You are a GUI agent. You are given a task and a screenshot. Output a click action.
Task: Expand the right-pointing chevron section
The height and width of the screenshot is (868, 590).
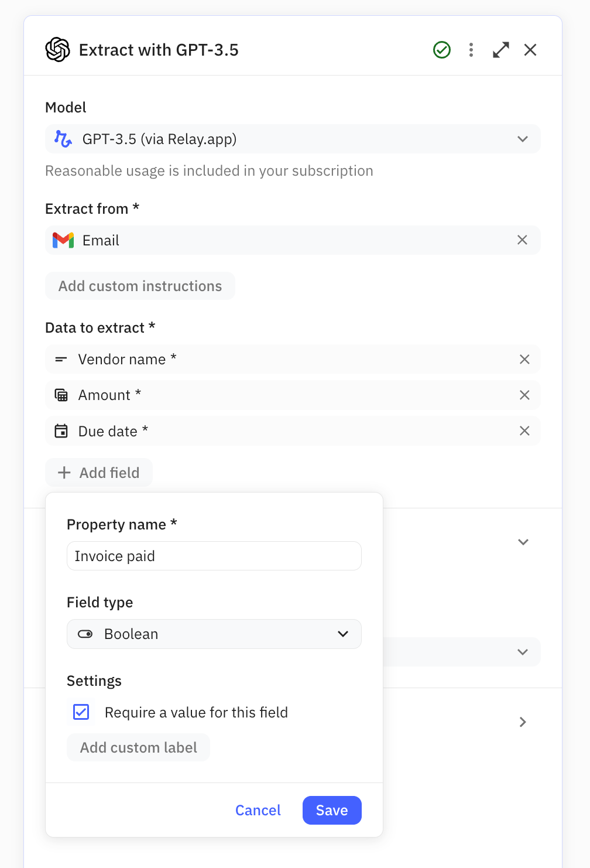[523, 722]
